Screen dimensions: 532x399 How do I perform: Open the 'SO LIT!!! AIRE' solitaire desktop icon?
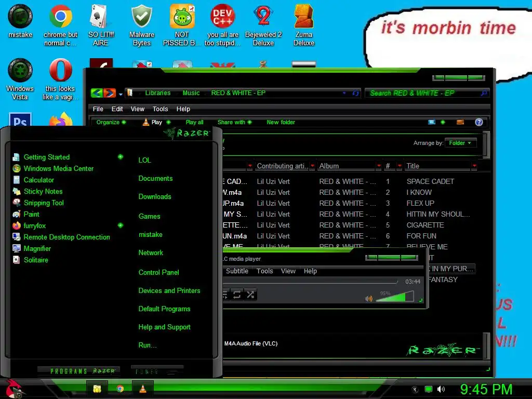[101, 25]
